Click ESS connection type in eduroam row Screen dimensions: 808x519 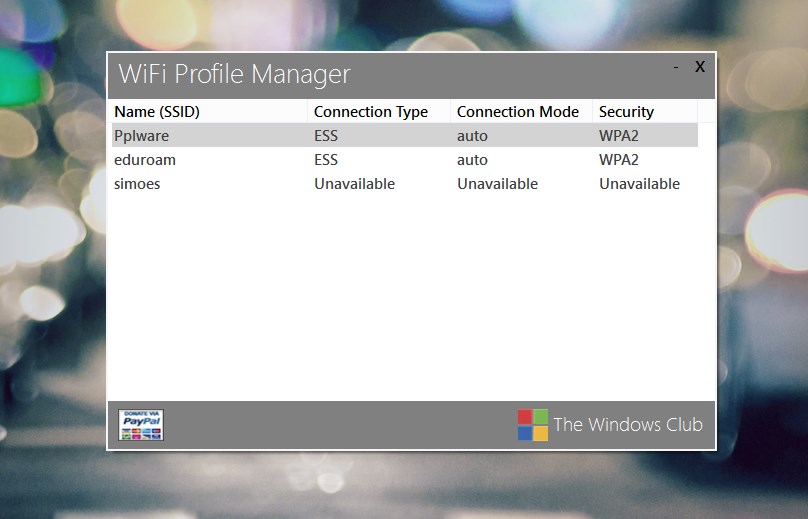[x=326, y=160]
